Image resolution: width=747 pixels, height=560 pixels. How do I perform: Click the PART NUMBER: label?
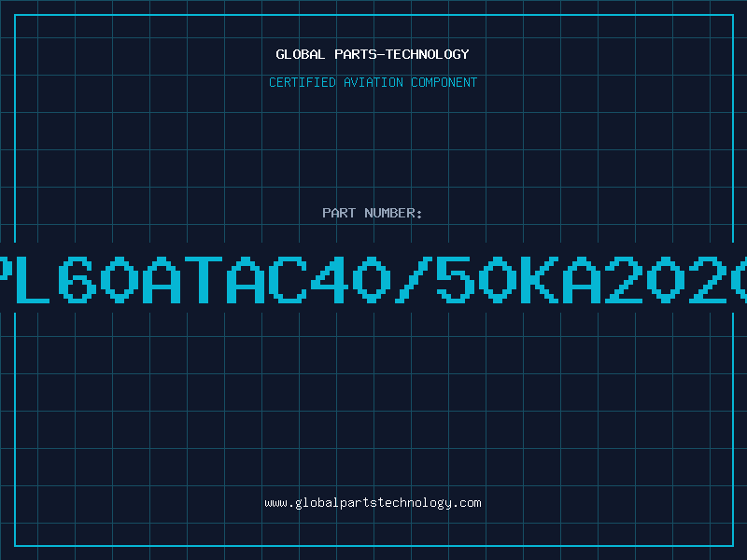pyautogui.click(x=373, y=213)
